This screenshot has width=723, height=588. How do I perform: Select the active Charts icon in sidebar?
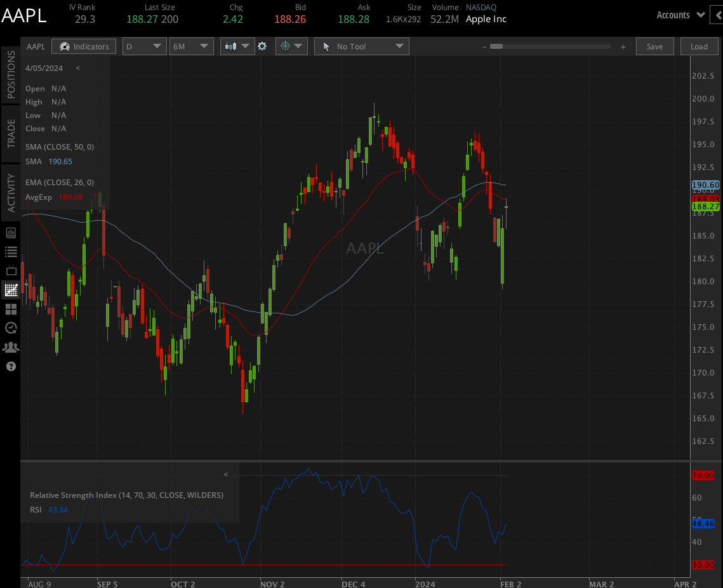[10, 290]
